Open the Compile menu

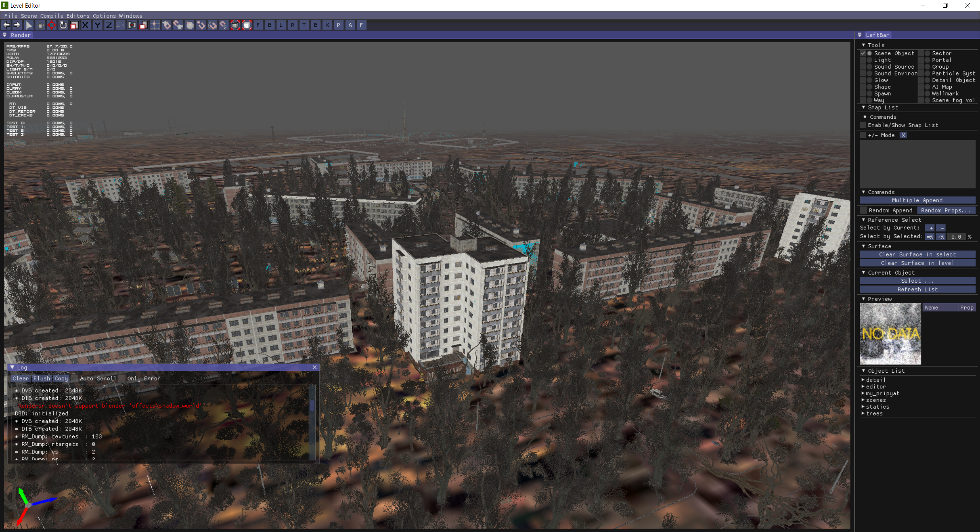[52, 16]
